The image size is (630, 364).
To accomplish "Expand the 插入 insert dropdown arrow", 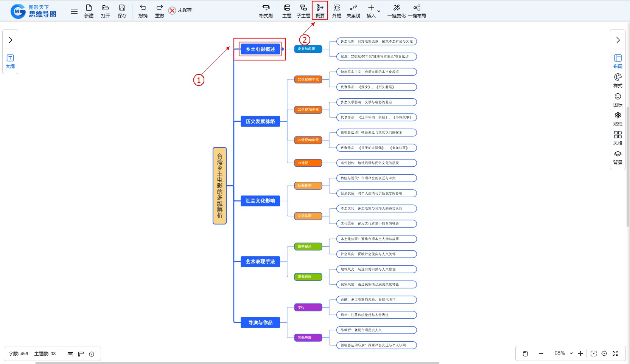I will tap(379, 11).
